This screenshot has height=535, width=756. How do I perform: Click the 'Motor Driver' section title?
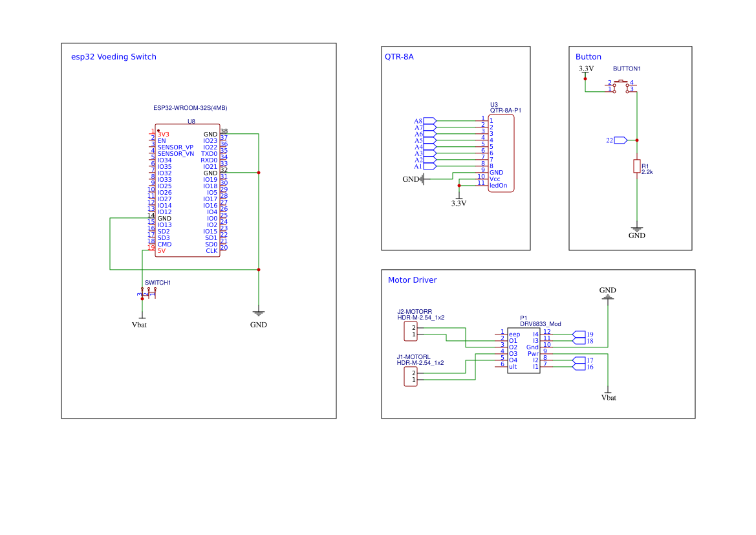coord(412,280)
